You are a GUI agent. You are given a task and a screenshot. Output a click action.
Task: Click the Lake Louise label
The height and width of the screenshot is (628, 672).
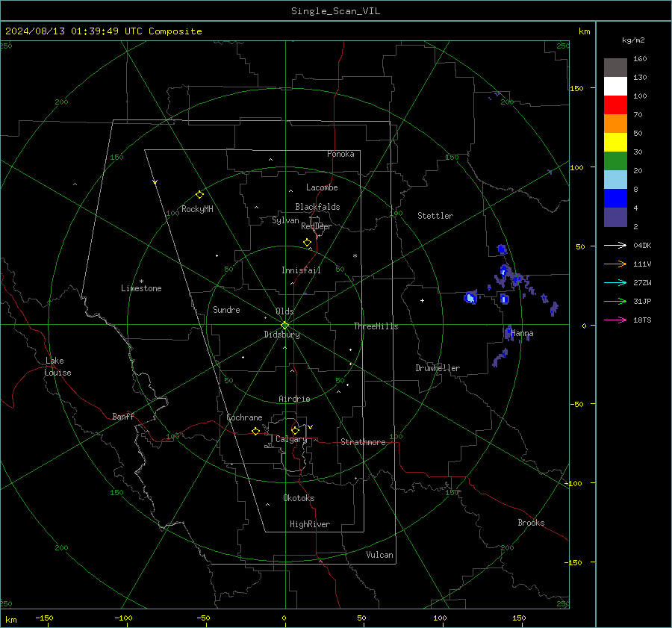pos(57,367)
